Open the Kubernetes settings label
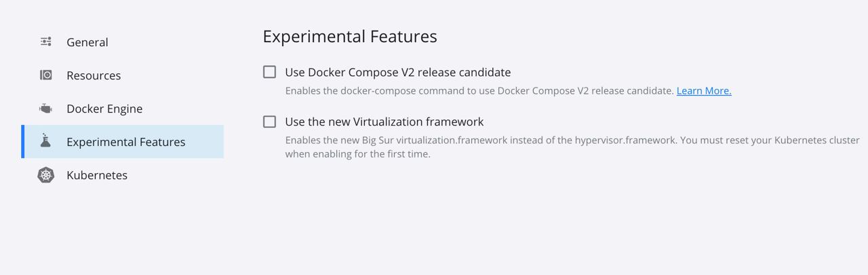868x275 pixels. [x=97, y=175]
